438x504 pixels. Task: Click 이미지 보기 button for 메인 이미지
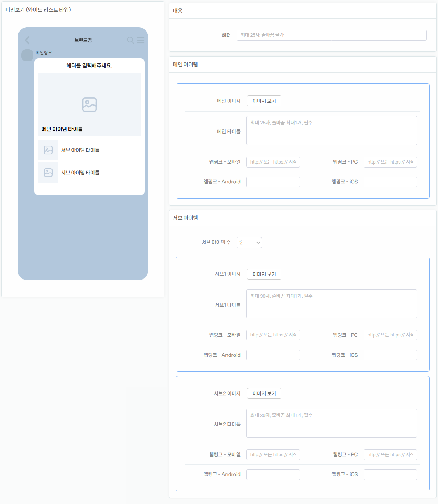[264, 101]
